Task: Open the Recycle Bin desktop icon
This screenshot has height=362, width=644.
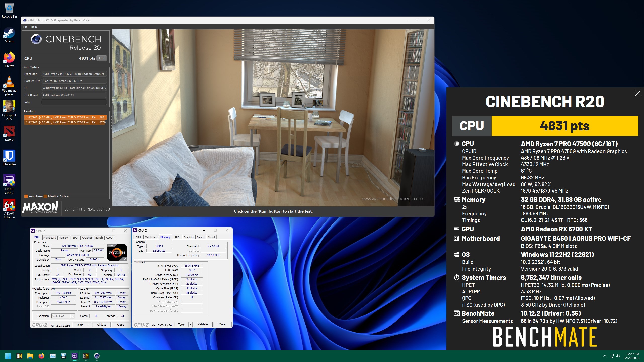Action: pos(9,10)
